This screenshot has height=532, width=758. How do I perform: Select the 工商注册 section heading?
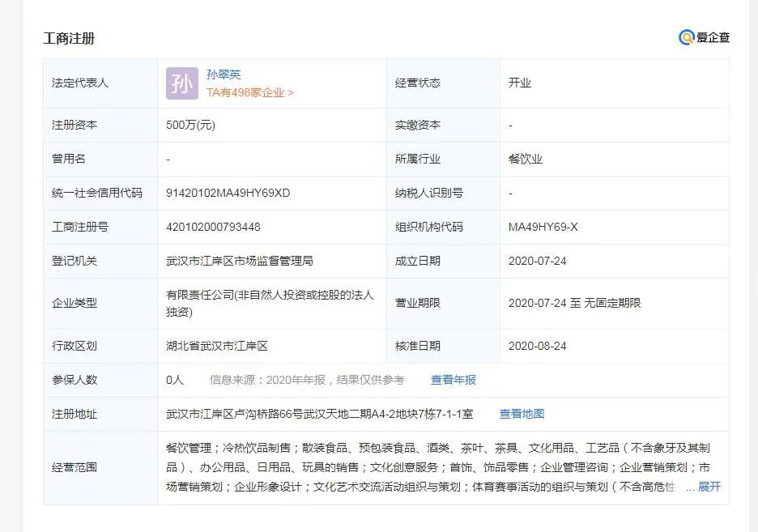69,38
